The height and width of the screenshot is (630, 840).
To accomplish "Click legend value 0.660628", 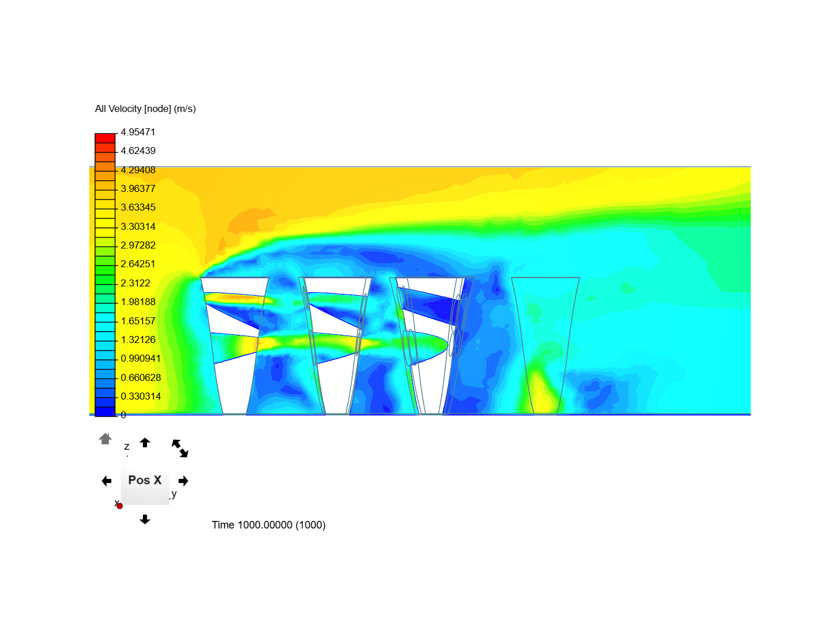I will click(x=141, y=378).
